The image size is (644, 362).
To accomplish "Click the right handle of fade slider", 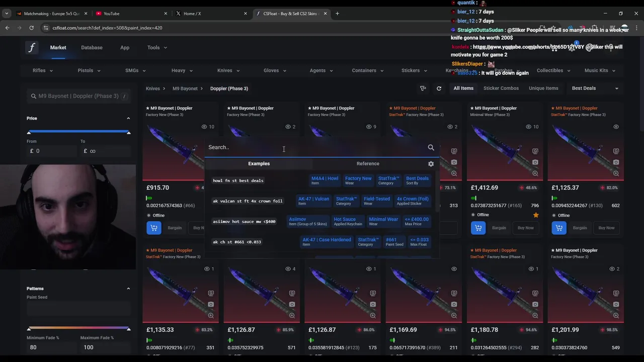I will point(128,329).
